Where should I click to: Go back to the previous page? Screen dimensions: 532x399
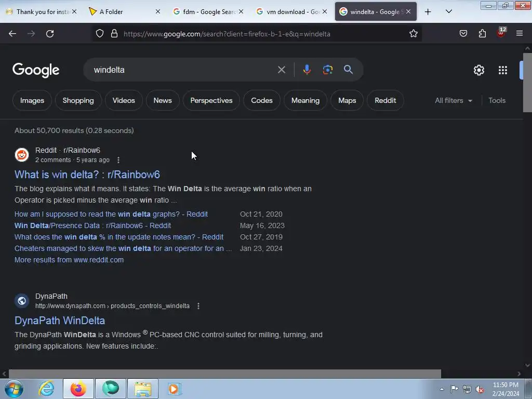coord(12,34)
